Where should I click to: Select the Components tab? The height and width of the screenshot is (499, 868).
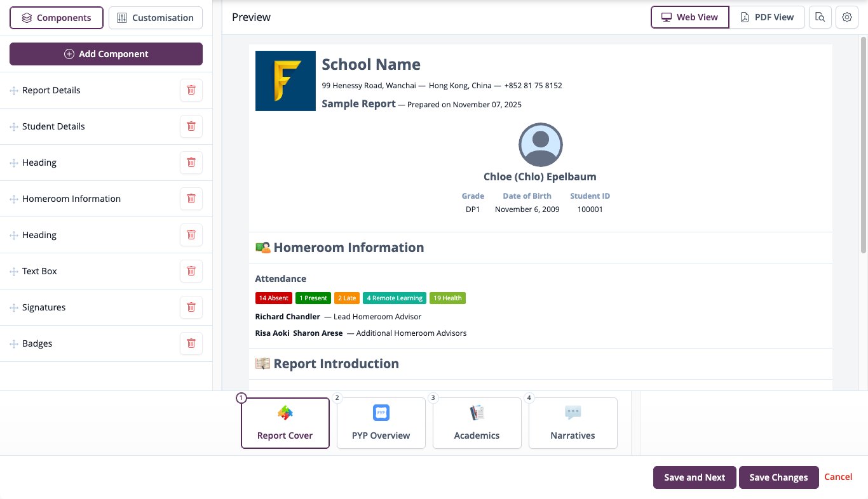(x=56, y=18)
